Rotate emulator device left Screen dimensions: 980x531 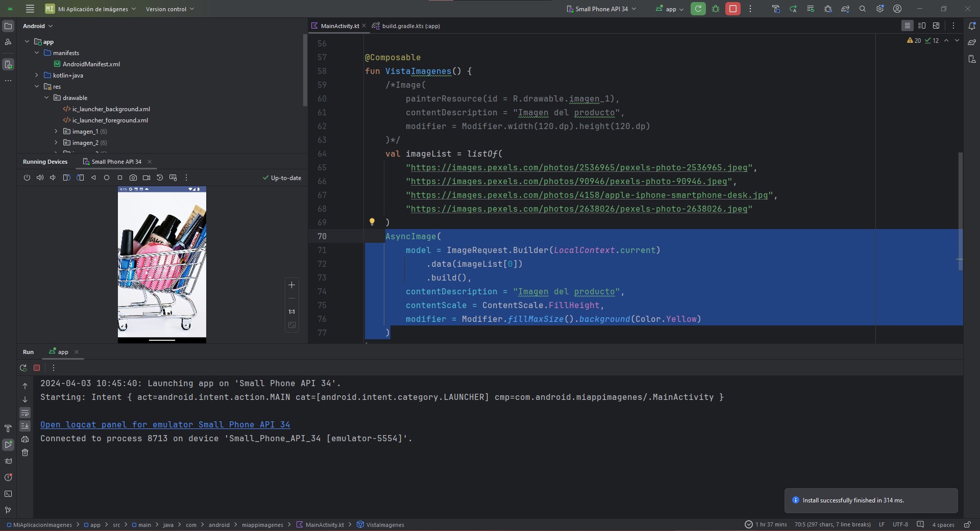tap(66, 178)
